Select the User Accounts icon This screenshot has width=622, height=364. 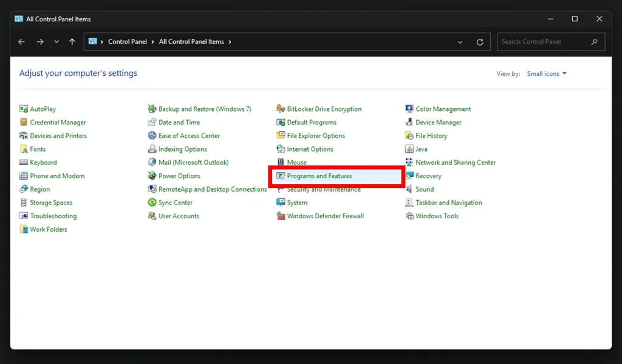(152, 216)
